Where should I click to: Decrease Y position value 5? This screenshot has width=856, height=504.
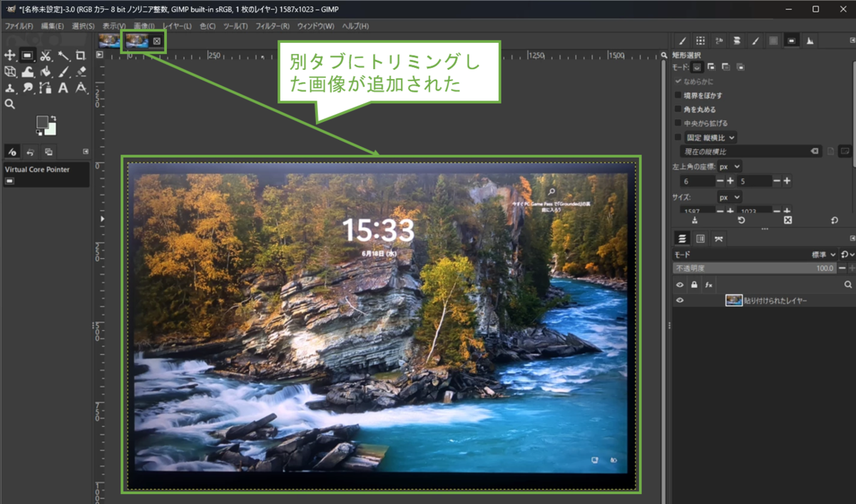776,181
